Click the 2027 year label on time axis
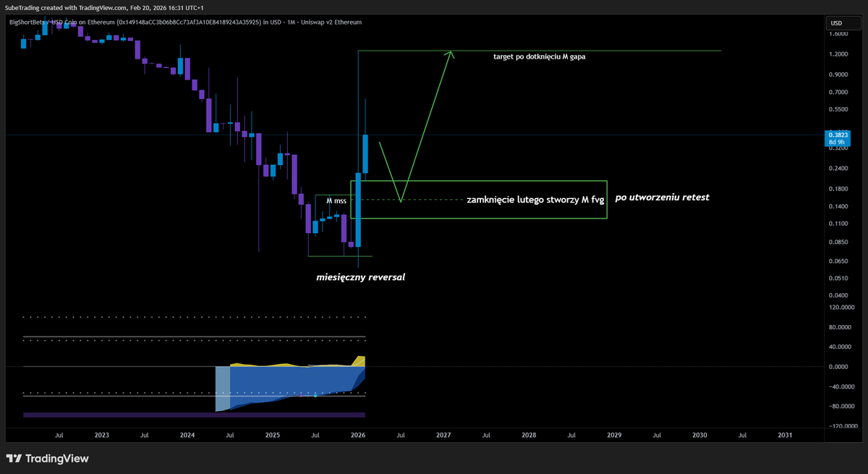 [443, 436]
